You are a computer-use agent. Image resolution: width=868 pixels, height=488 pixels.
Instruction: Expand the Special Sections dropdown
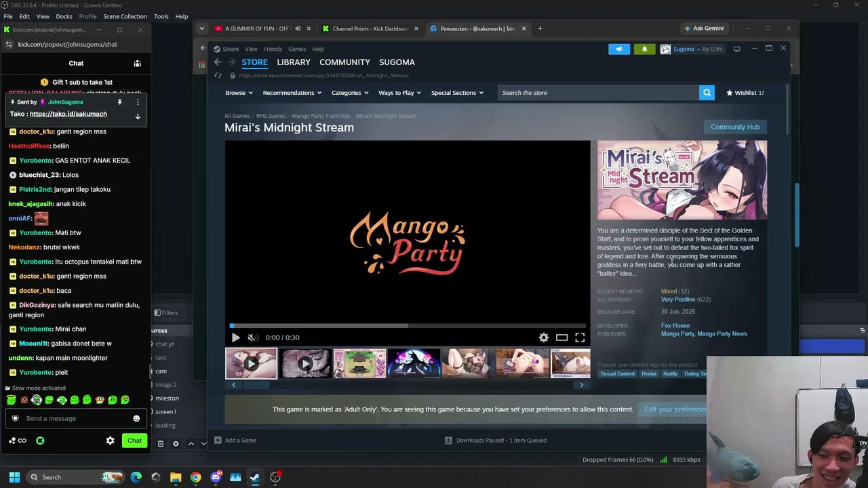pos(457,93)
